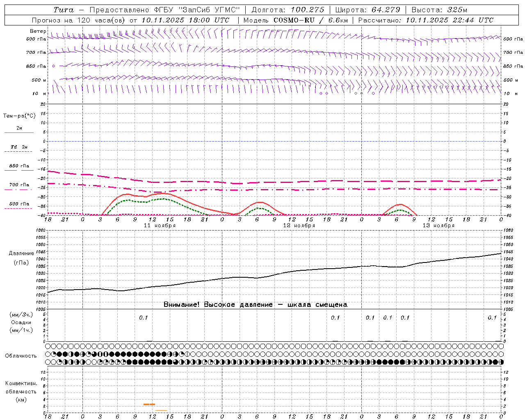Click the Давление panel label

coord(21,253)
